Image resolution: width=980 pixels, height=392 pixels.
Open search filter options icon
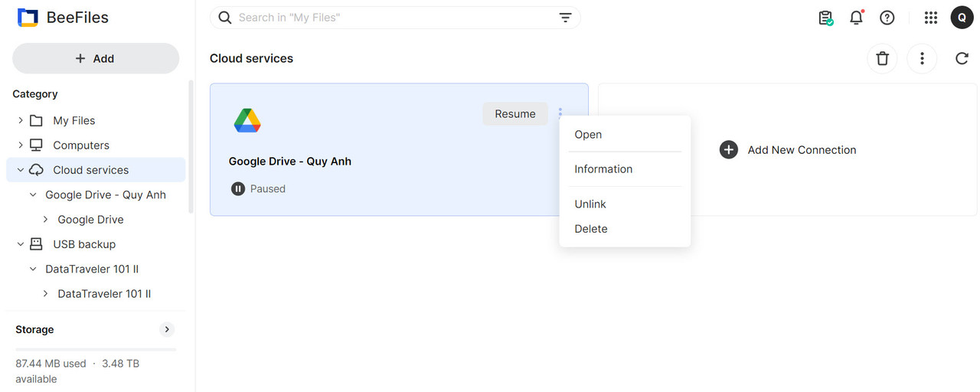tap(565, 18)
